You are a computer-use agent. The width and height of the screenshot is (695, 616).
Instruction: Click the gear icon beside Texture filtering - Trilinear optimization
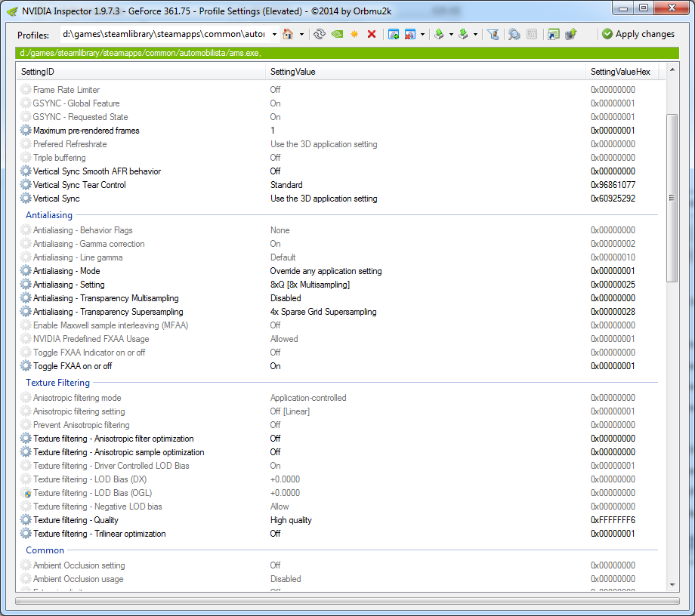point(26,533)
